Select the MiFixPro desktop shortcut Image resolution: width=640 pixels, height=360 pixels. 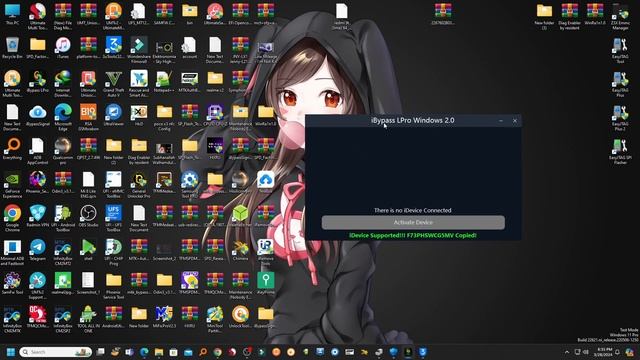tap(164, 317)
